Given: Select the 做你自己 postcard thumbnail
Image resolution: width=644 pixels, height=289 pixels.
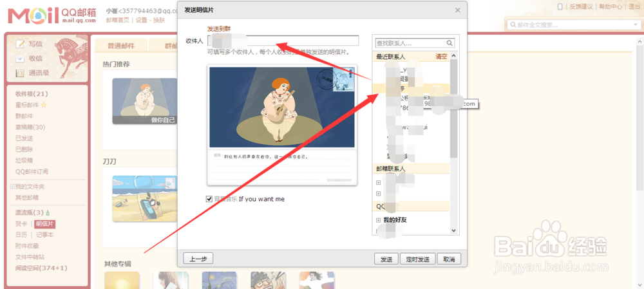Looking at the screenshot, I should click(145, 102).
